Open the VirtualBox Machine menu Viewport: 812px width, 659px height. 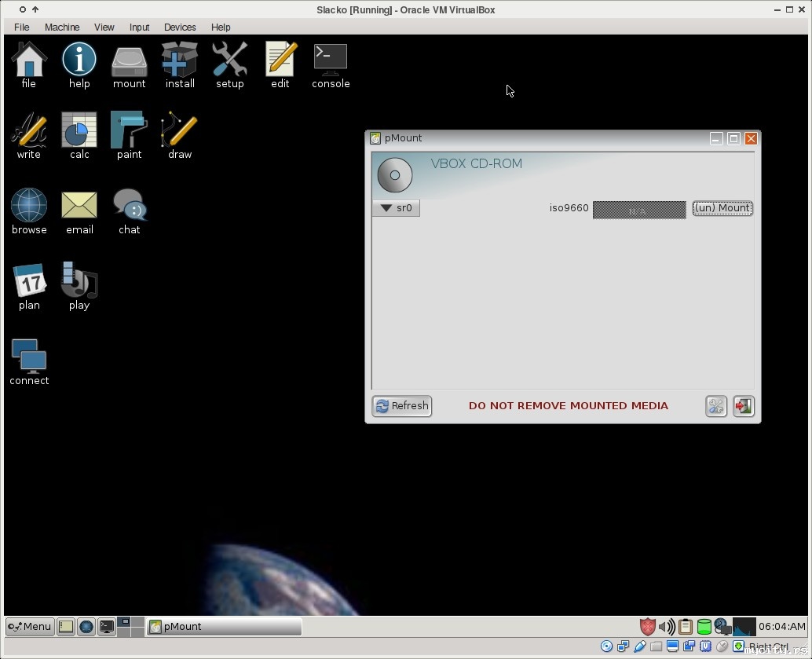[62, 27]
